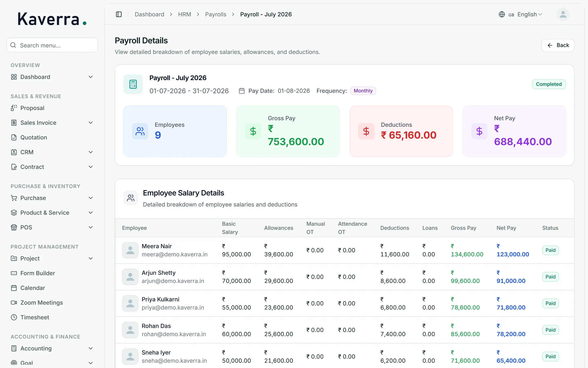The height and width of the screenshot is (368, 588).
Task: Go to Dashboard breadcrumb link
Action: pyautogui.click(x=149, y=14)
